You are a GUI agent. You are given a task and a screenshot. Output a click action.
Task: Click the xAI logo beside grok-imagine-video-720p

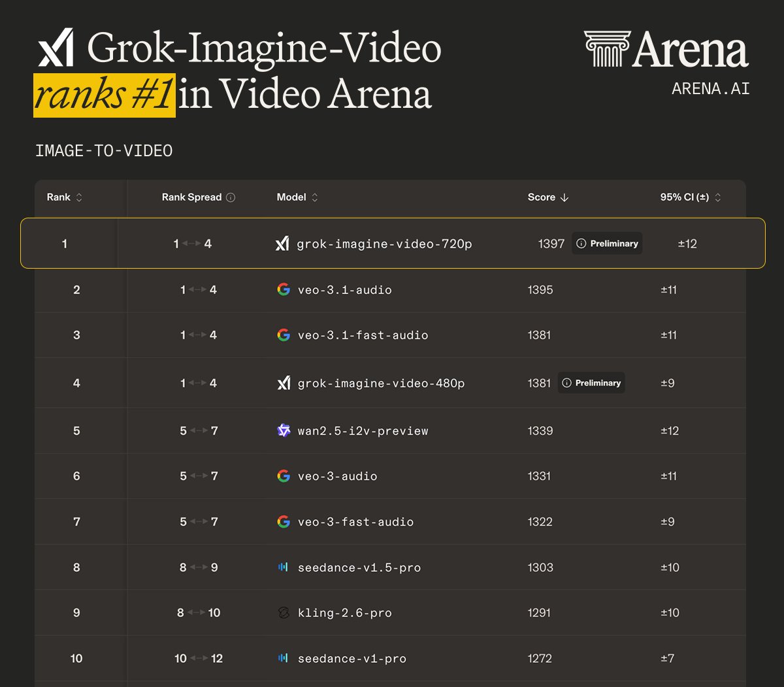282,244
